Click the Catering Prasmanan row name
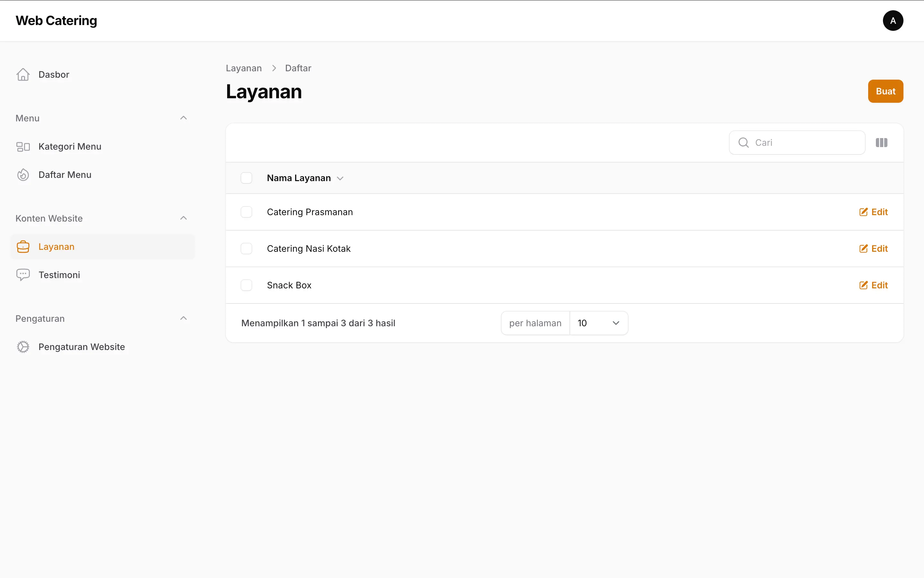Image resolution: width=924 pixels, height=578 pixels. tap(310, 212)
